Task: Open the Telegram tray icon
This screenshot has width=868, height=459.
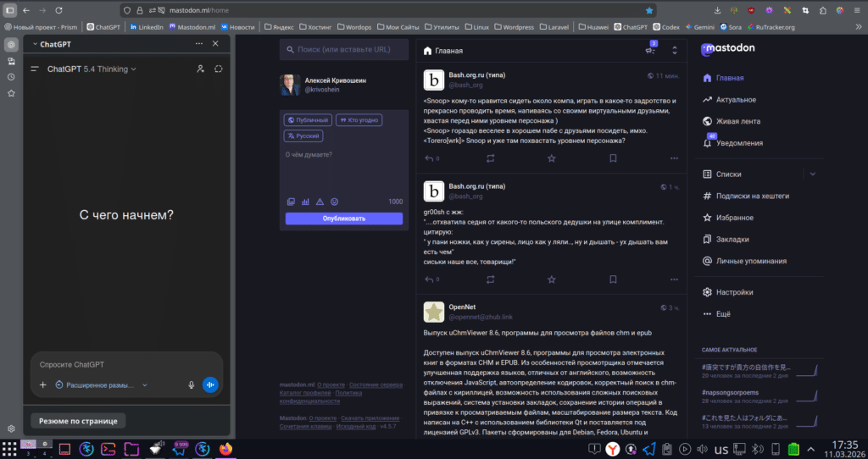Action: 648,449
